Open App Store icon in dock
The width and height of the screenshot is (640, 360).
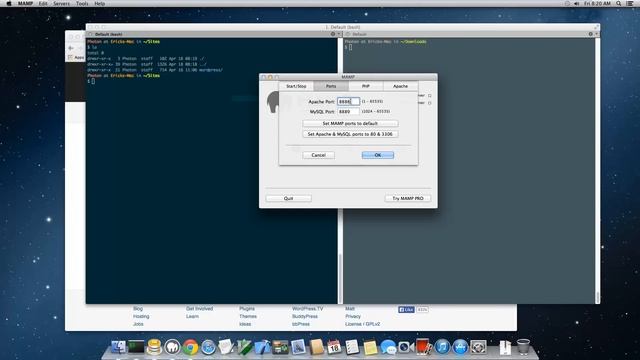pos(460,347)
